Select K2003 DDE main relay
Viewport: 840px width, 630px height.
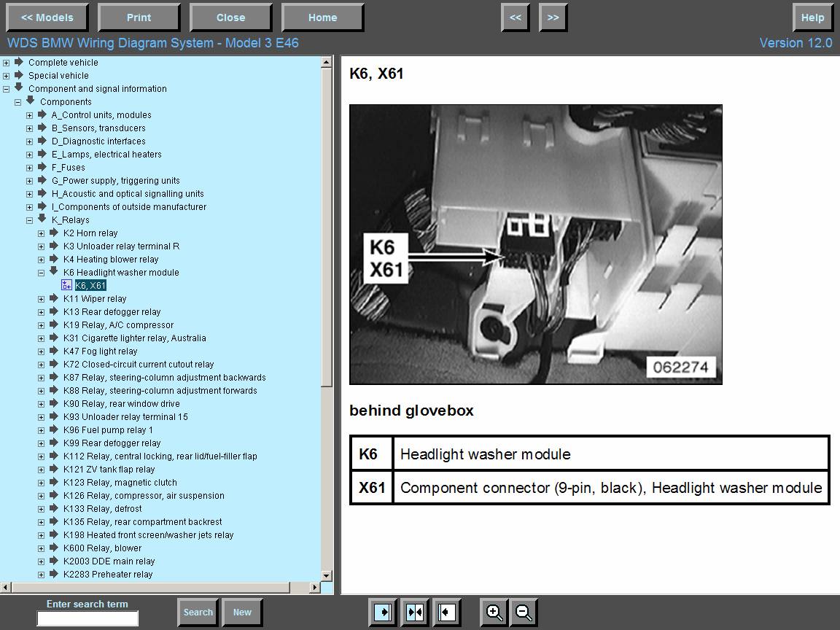tap(109, 561)
